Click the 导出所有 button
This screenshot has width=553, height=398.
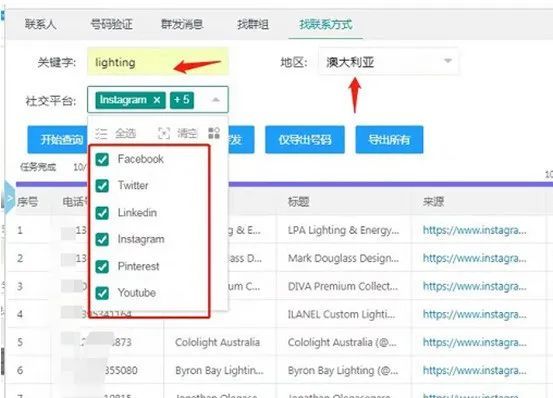[389, 140]
